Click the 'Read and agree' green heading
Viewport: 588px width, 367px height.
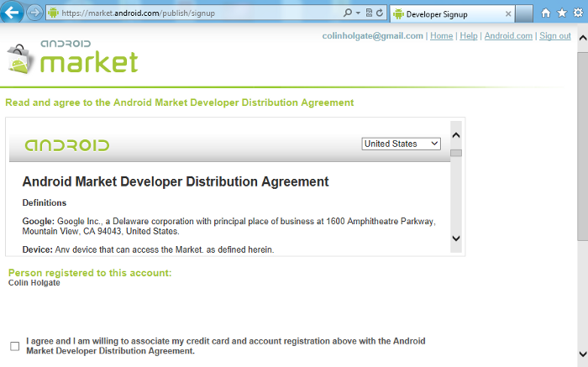click(x=179, y=102)
